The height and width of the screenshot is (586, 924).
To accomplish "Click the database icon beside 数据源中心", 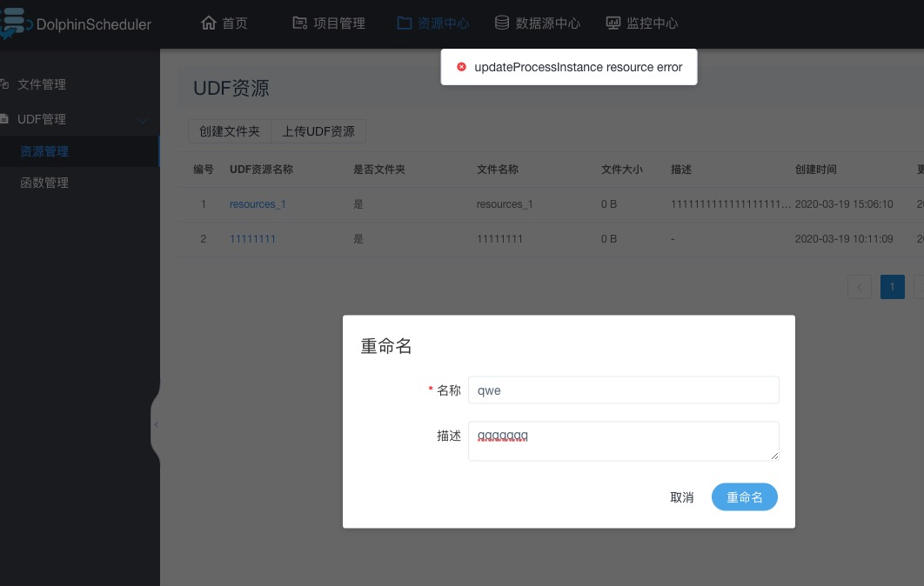I will pos(502,23).
